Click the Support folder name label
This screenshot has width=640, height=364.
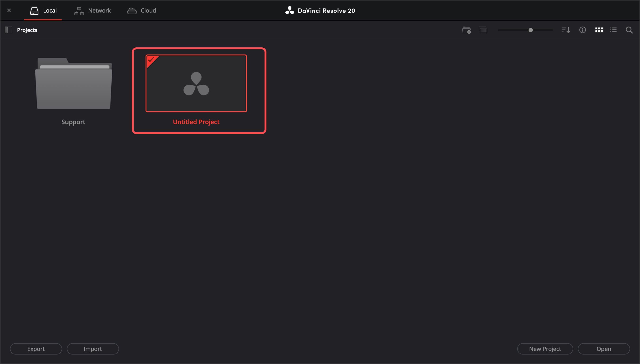tap(73, 122)
